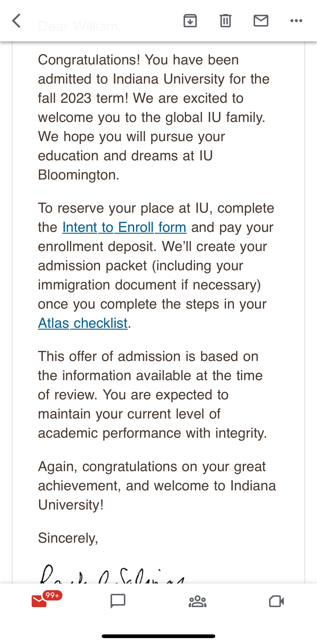Tap the 'This offer of admission' paragraph
The height and width of the screenshot is (644, 317).
152,394
